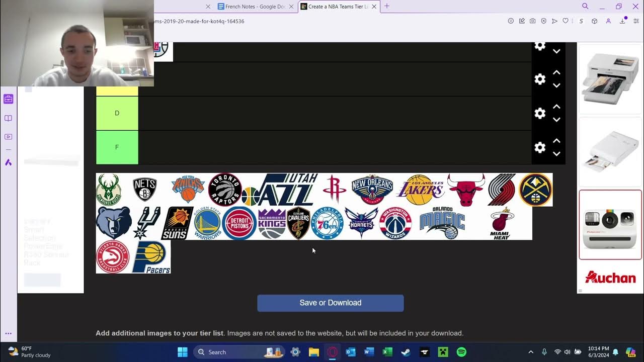Click the D tier label
Viewport: 644px width, 362px height.
coord(117,113)
